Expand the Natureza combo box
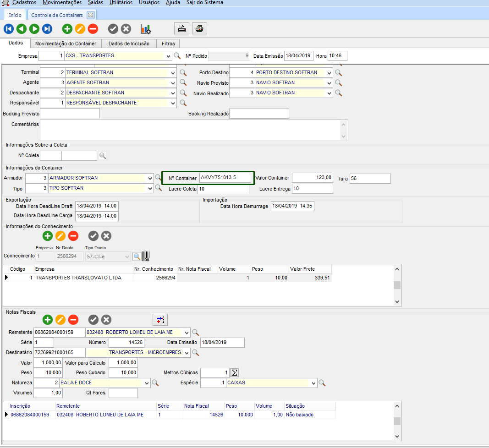The width and height of the screenshot is (489, 448). tap(147, 382)
